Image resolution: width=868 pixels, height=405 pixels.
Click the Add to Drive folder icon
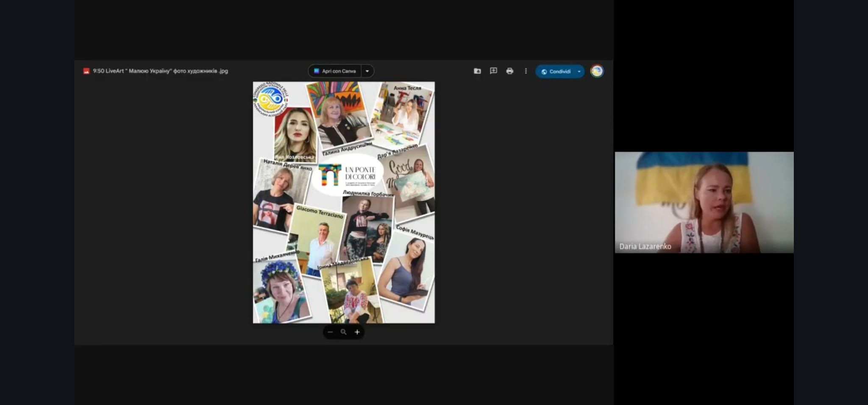pyautogui.click(x=477, y=71)
